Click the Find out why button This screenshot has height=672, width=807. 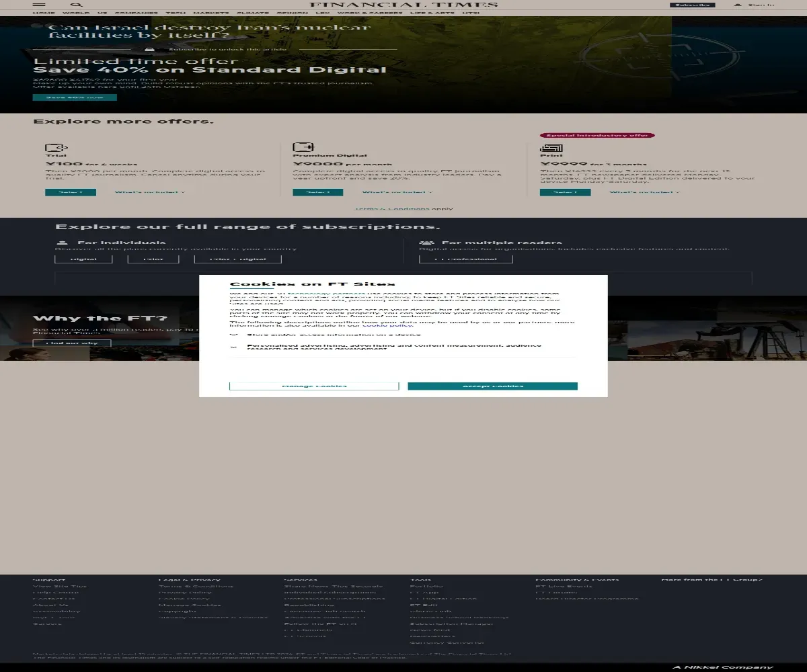click(x=72, y=343)
